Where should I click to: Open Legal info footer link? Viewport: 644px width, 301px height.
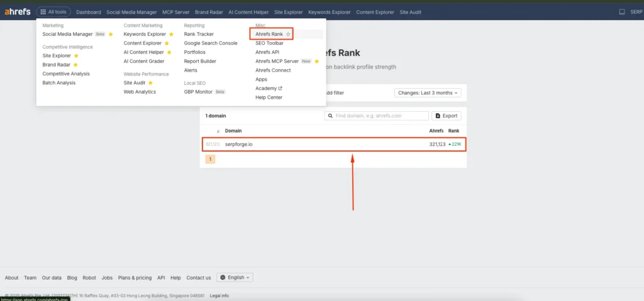click(219, 296)
